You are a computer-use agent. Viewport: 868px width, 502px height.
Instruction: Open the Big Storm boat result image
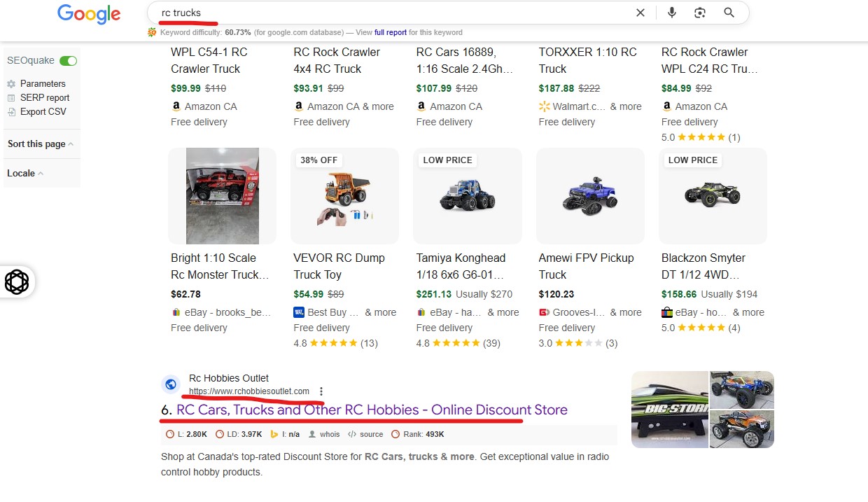670,410
